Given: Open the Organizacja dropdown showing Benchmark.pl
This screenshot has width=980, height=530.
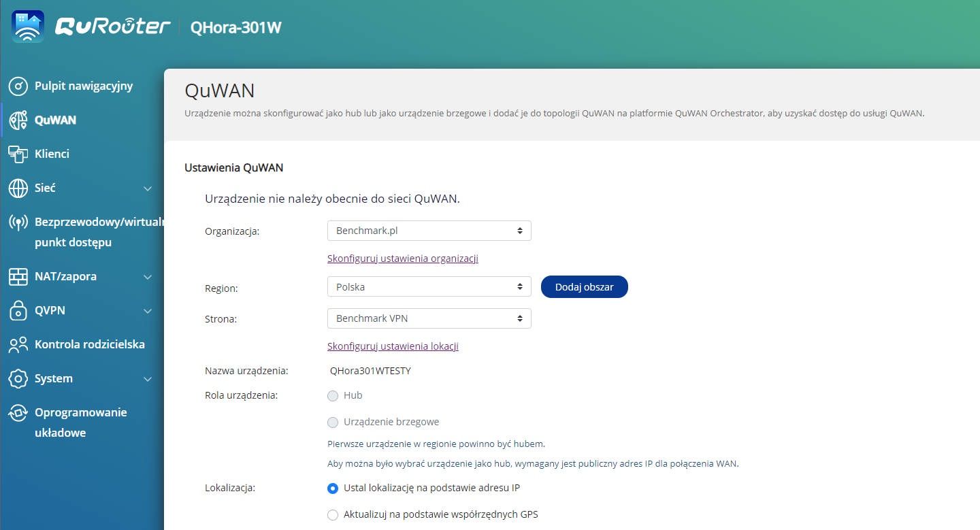Looking at the screenshot, I should [429, 231].
